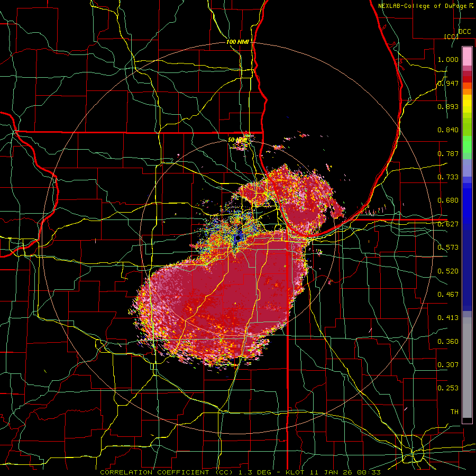The image size is (476, 476).
Task: Click the 100 NMI range ring label
Action: 237,42
